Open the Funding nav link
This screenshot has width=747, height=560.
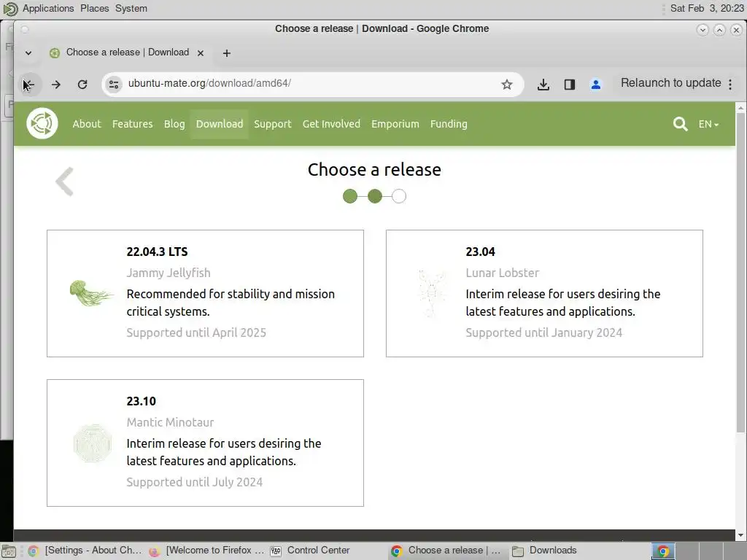pos(449,124)
